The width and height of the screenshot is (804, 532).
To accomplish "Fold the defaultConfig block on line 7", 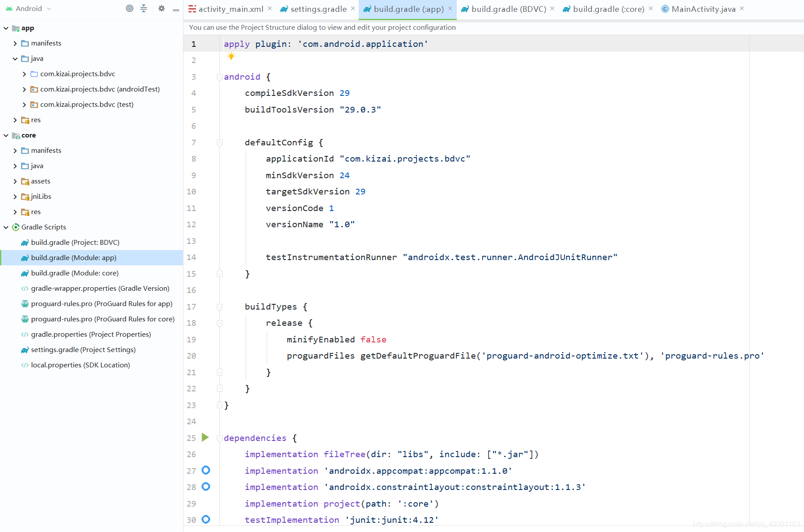I will coord(219,143).
